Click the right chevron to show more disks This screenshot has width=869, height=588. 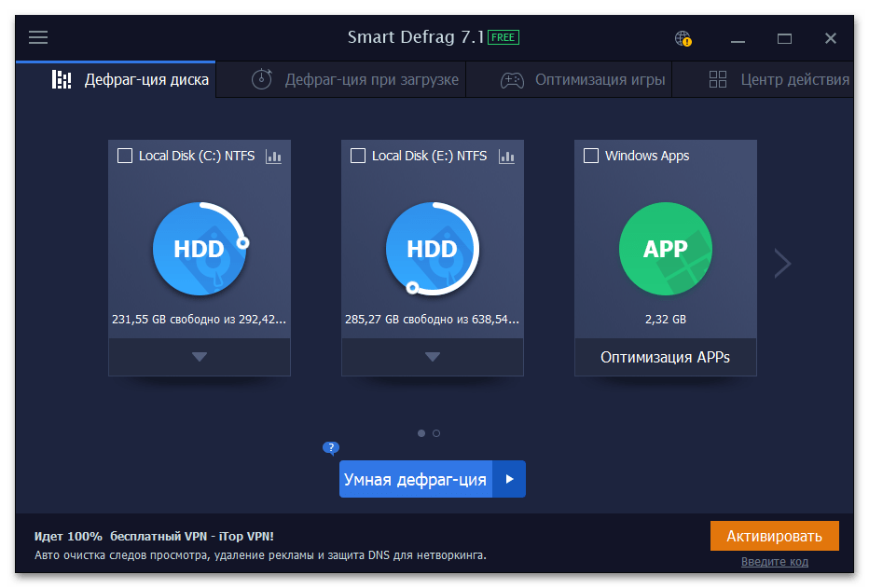click(x=782, y=264)
